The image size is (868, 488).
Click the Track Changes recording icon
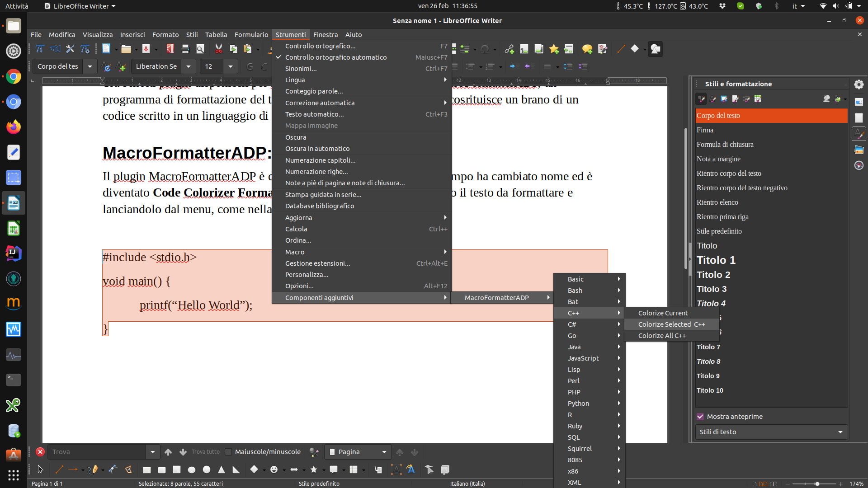click(x=602, y=49)
